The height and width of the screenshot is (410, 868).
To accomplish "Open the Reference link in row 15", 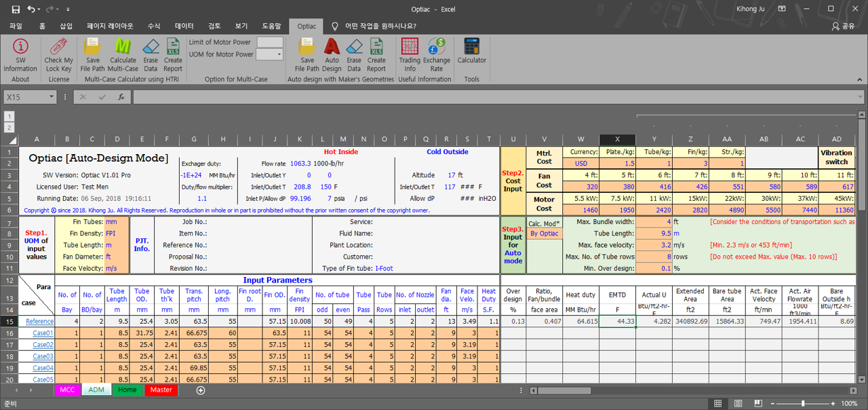I will (x=39, y=322).
